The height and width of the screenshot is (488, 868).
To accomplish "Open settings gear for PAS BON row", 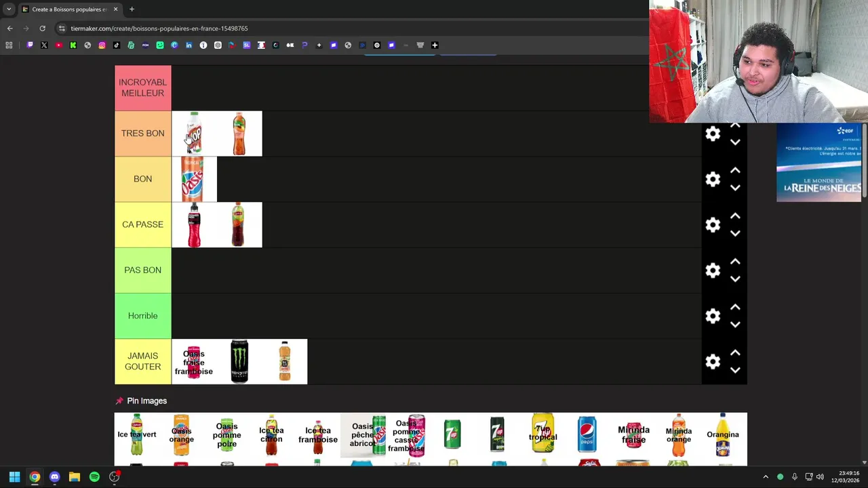I will click(713, 270).
